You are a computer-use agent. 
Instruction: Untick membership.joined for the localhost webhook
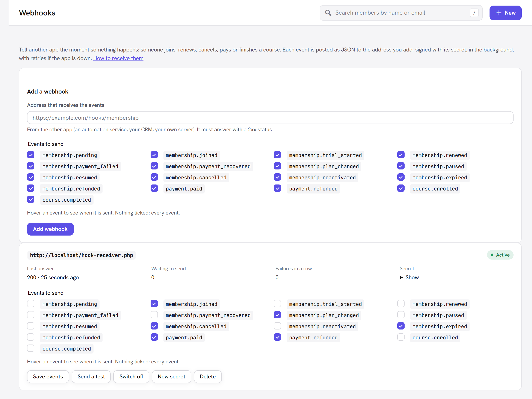(154, 304)
